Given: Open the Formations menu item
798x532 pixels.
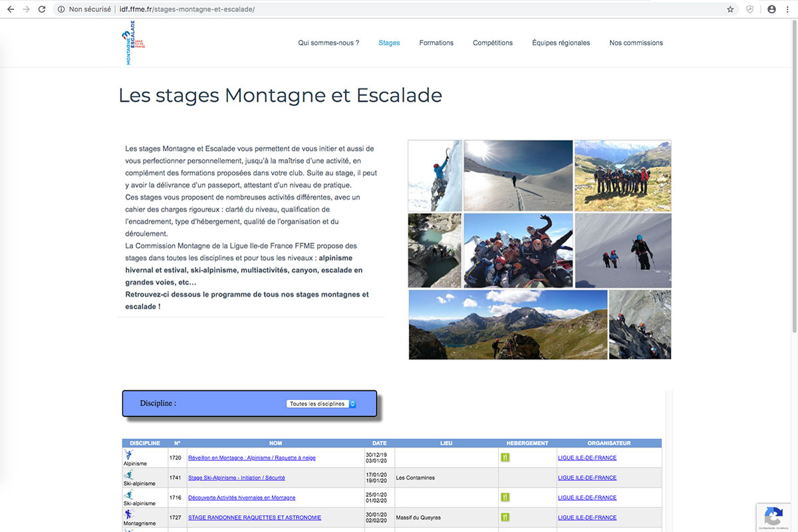Looking at the screenshot, I should pos(436,43).
